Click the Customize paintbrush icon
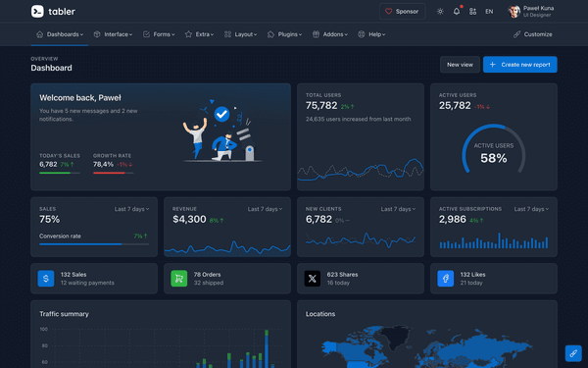Image resolution: width=588 pixels, height=368 pixels. click(517, 34)
